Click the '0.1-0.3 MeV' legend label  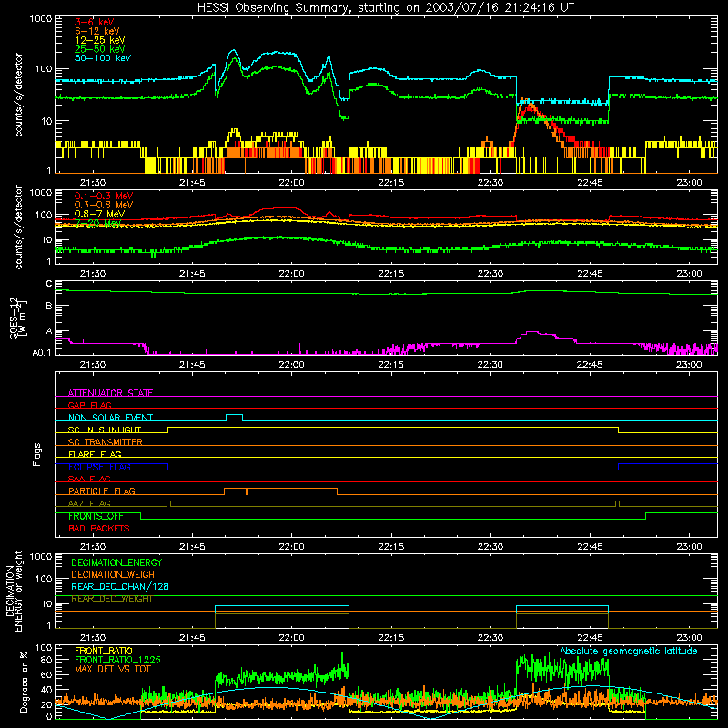point(104,196)
